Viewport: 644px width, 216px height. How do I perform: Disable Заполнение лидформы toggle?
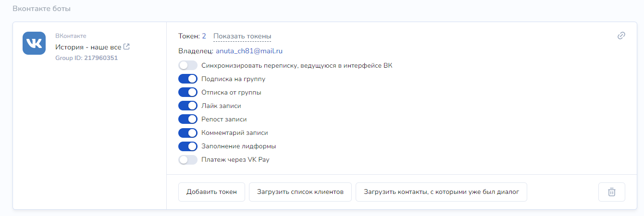tap(188, 146)
